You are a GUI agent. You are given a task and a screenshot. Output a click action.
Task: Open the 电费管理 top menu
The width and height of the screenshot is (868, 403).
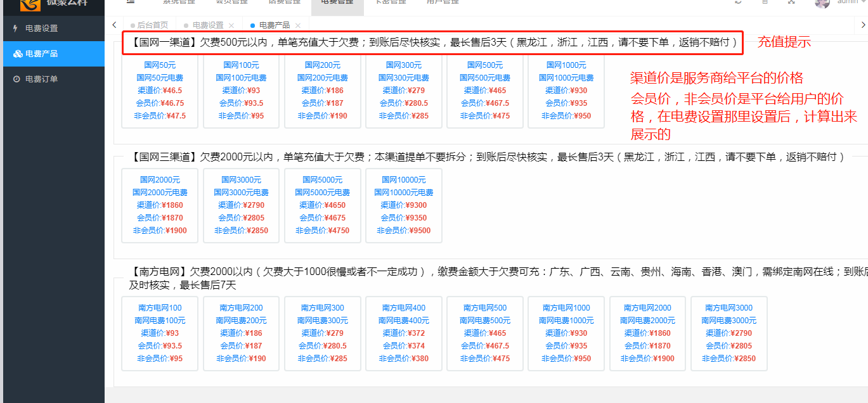click(x=337, y=4)
